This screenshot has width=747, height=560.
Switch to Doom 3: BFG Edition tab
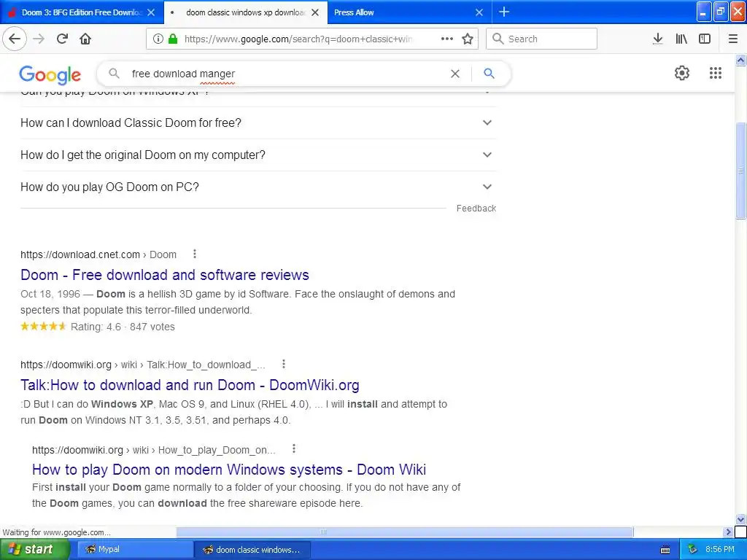click(x=82, y=12)
